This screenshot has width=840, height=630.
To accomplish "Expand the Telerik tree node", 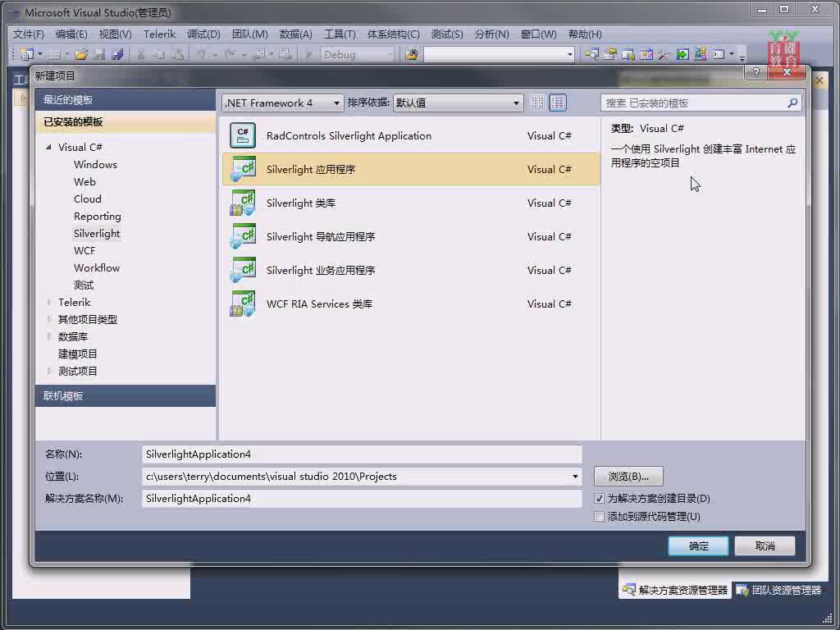I will (x=48, y=302).
